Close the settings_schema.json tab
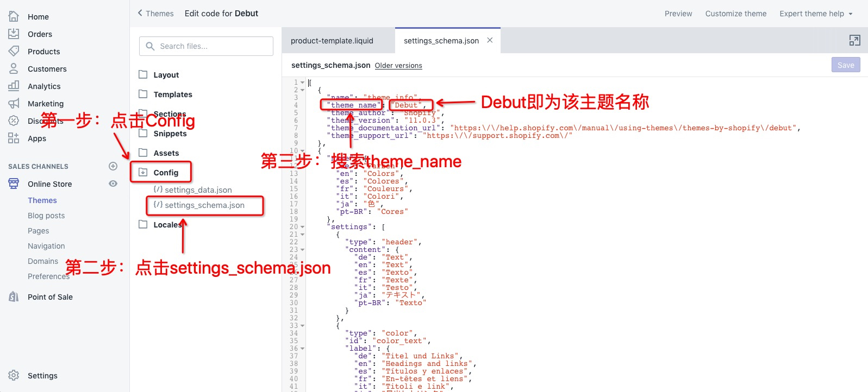Image resolution: width=868 pixels, height=392 pixels. point(490,40)
